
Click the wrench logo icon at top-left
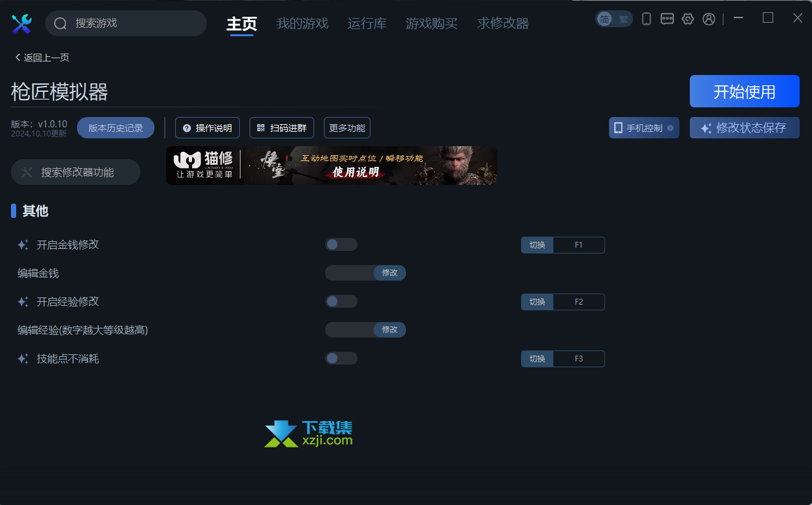[21, 24]
